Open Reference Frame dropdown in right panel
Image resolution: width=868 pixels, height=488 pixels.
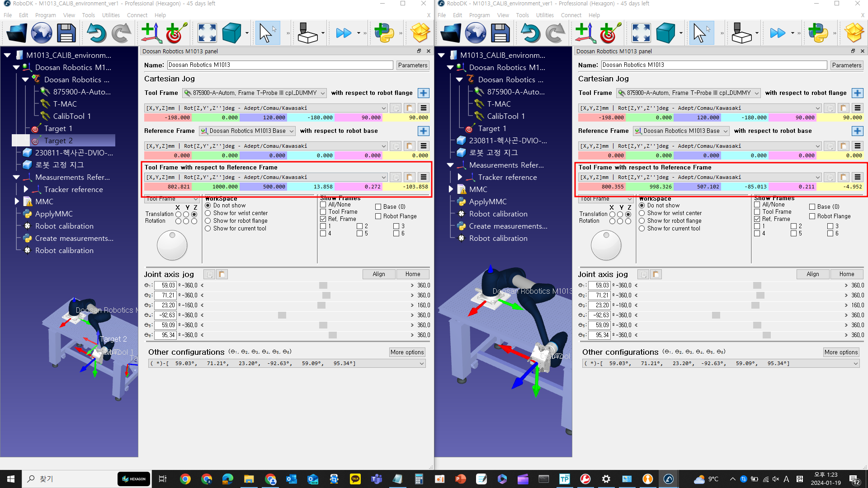click(x=681, y=131)
